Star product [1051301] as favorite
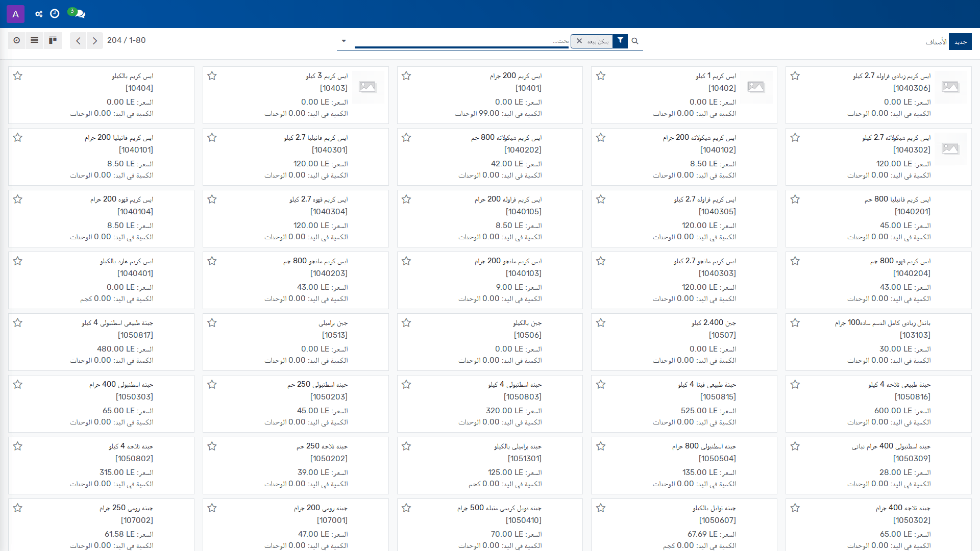 click(x=406, y=446)
